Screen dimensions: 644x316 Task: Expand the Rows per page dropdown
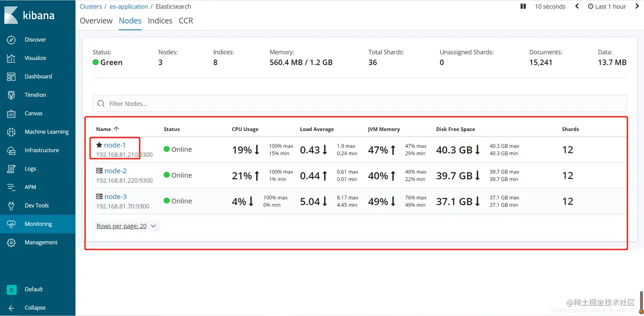(x=126, y=226)
